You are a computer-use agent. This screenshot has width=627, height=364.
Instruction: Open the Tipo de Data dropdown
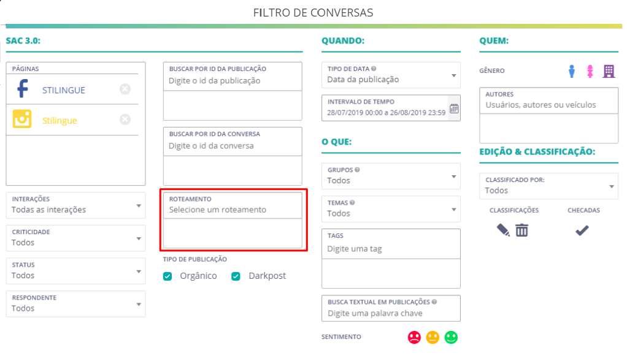[x=391, y=75]
